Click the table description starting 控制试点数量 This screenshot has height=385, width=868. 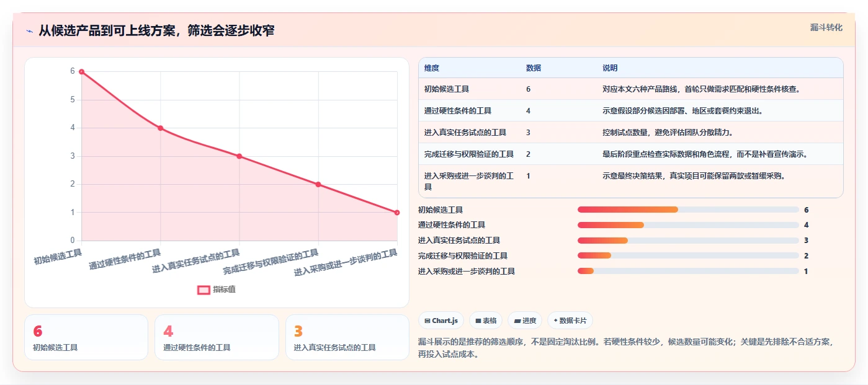[x=668, y=133]
